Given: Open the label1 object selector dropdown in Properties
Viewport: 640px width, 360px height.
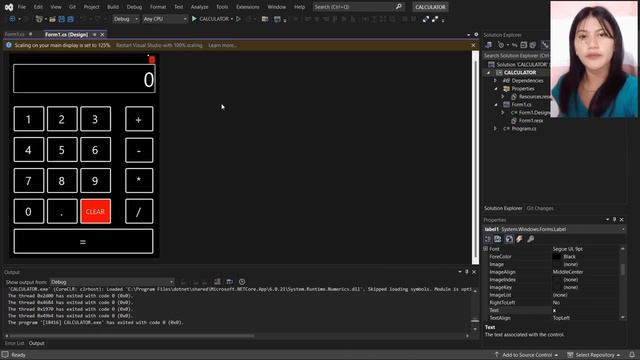Looking at the screenshot, I should (x=623, y=229).
